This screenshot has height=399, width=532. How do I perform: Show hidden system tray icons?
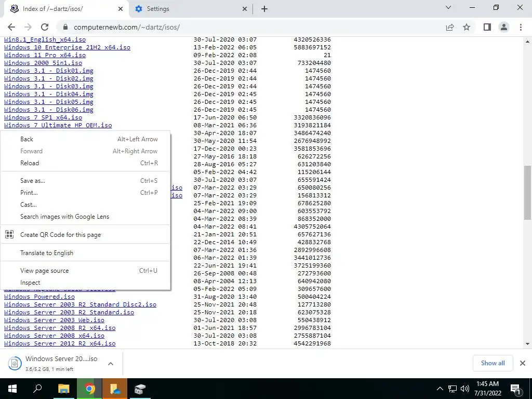click(x=440, y=389)
